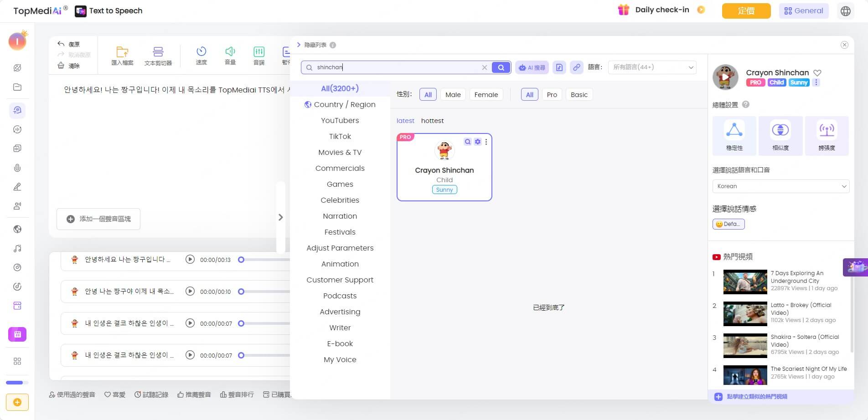Open the three-dot menu on Crayon Shinchan card

coord(486,142)
